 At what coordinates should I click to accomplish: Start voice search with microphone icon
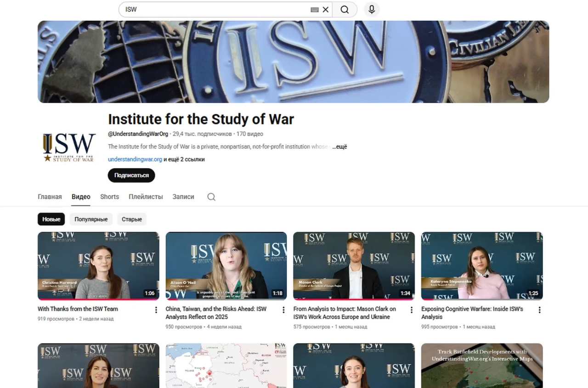coord(372,10)
